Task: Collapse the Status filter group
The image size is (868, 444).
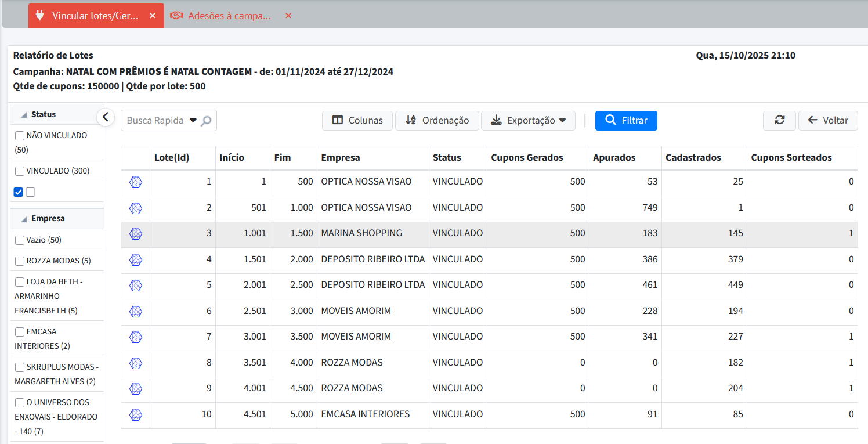Action: [x=24, y=115]
